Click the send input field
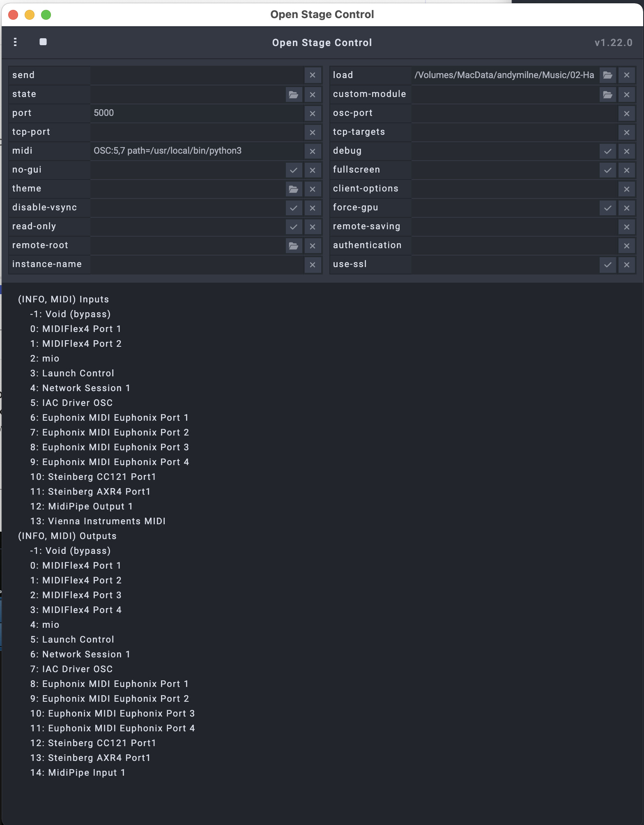644x825 pixels. tap(197, 75)
